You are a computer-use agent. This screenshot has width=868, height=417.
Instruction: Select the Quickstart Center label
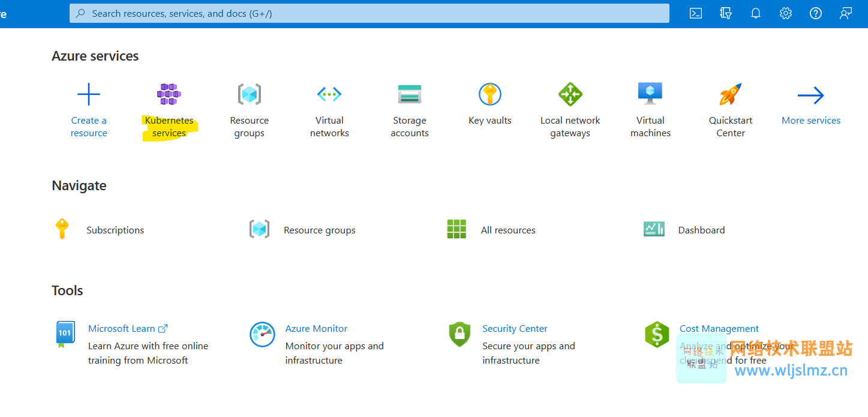coord(731,127)
